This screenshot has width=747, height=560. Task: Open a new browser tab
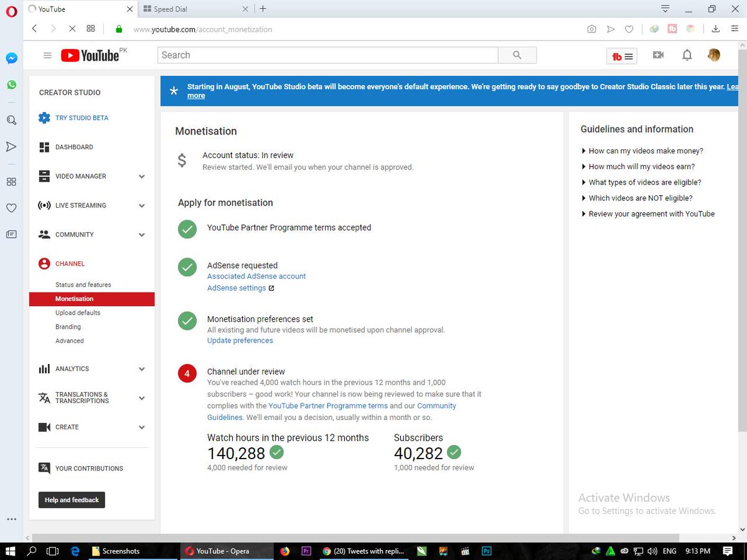point(263,9)
